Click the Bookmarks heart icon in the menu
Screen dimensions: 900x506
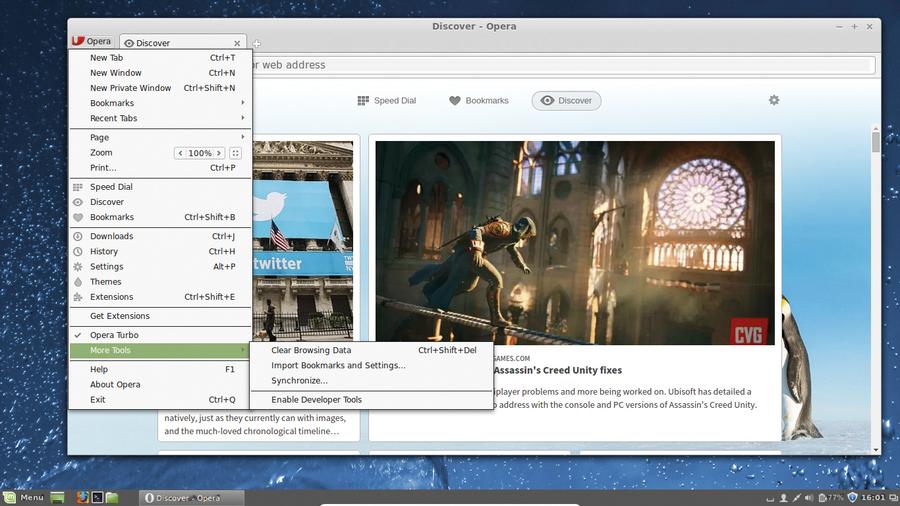coord(78,217)
